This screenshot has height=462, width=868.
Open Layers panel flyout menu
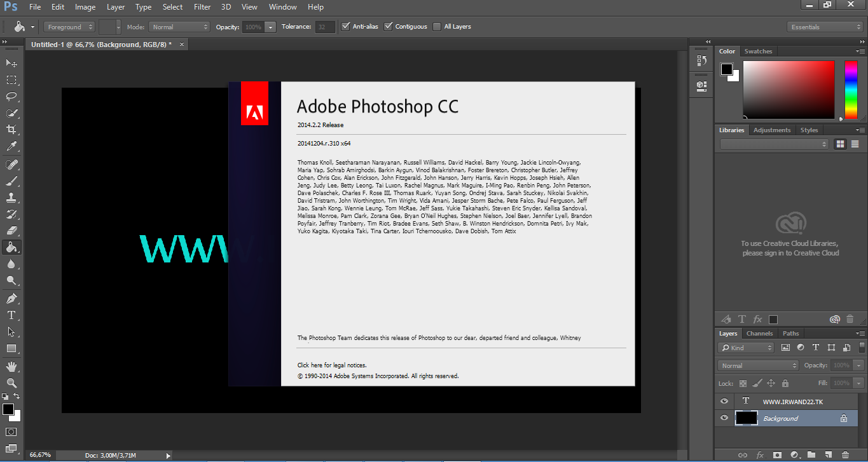point(860,333)
